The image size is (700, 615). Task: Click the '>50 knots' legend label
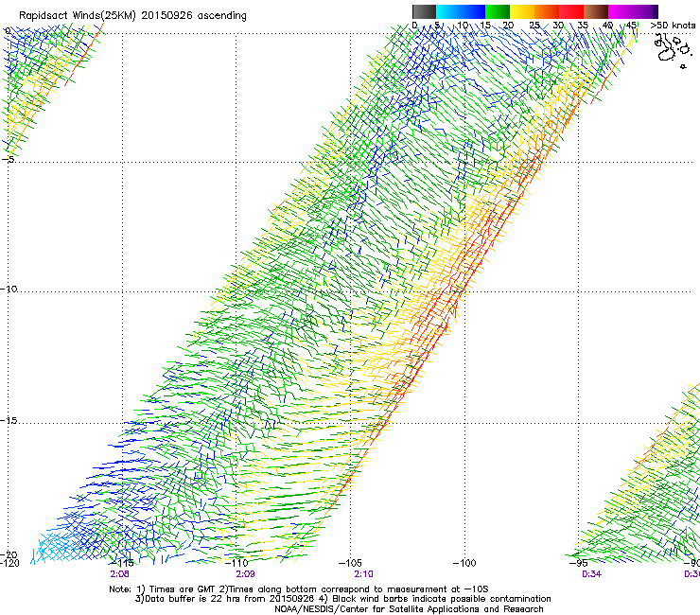pos(673,26)
